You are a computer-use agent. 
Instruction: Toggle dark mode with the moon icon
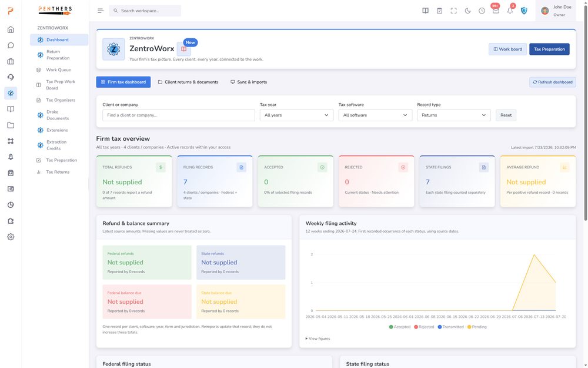(467, 11)
